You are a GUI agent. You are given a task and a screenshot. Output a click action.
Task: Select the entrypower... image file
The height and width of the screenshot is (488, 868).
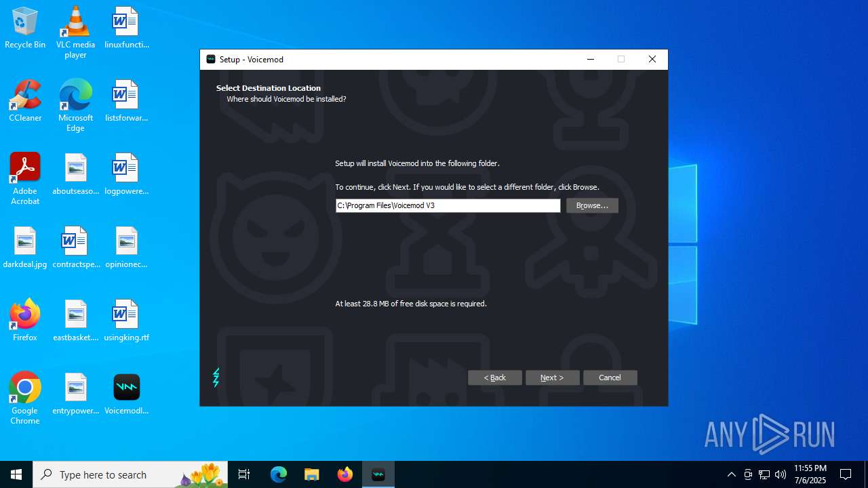pos(75,394)
